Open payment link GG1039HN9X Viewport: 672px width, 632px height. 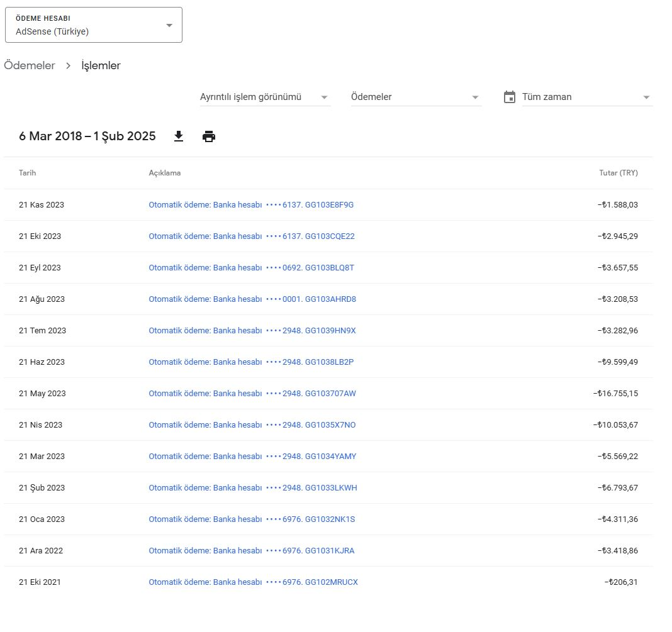click(252, 331)
